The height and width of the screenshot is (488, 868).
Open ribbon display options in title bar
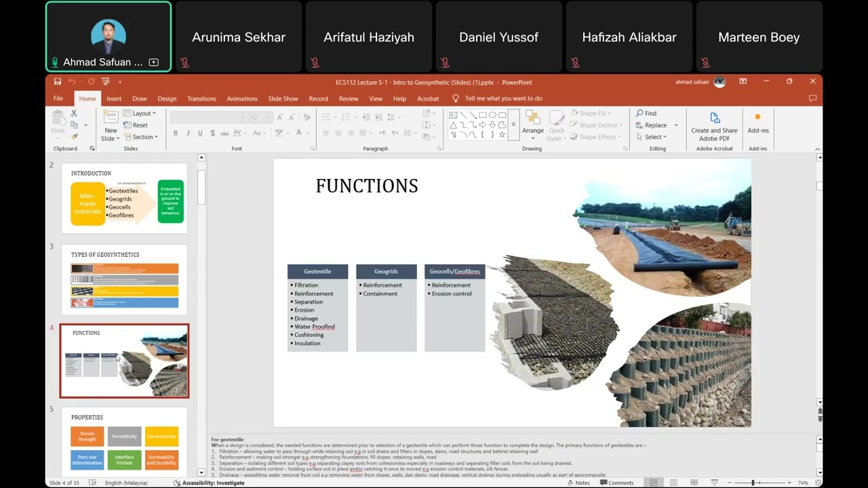tap(743, 82)
